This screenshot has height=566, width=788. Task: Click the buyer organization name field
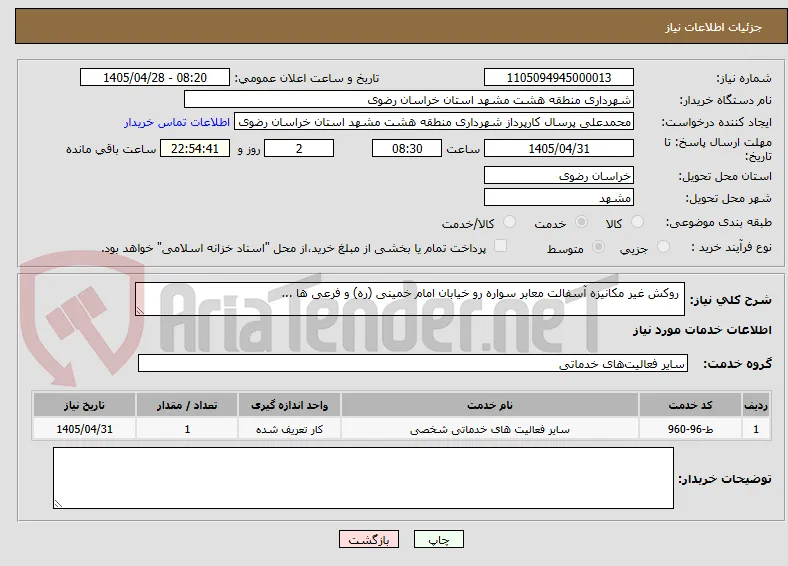409,100
